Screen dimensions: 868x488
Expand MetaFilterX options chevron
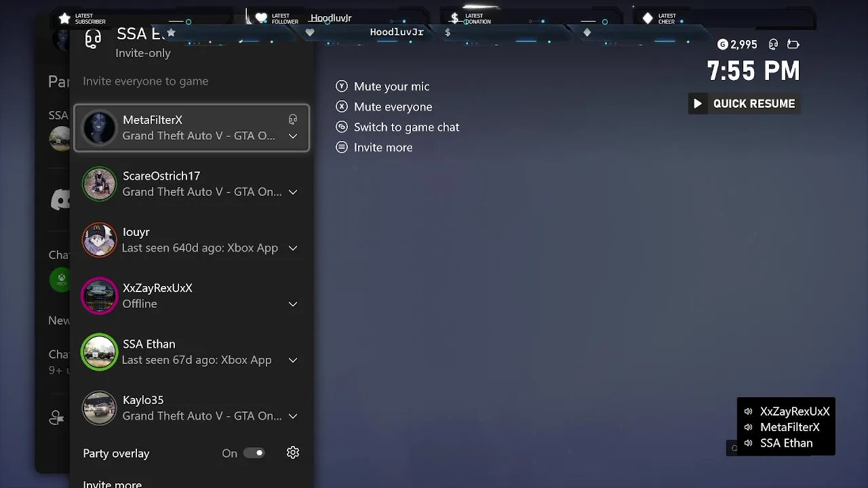pyautogui.click(x=293, y=136)
